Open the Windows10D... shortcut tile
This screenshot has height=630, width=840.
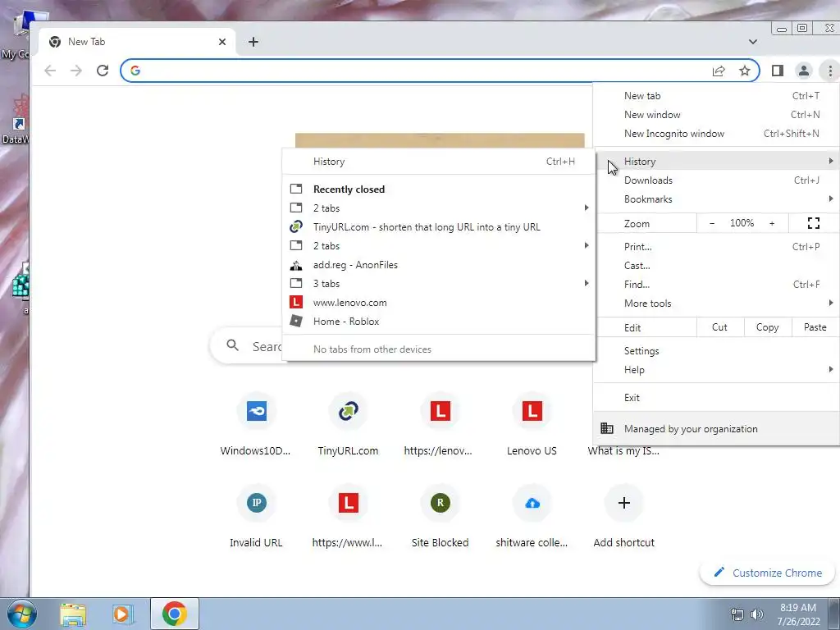[256, 424]
